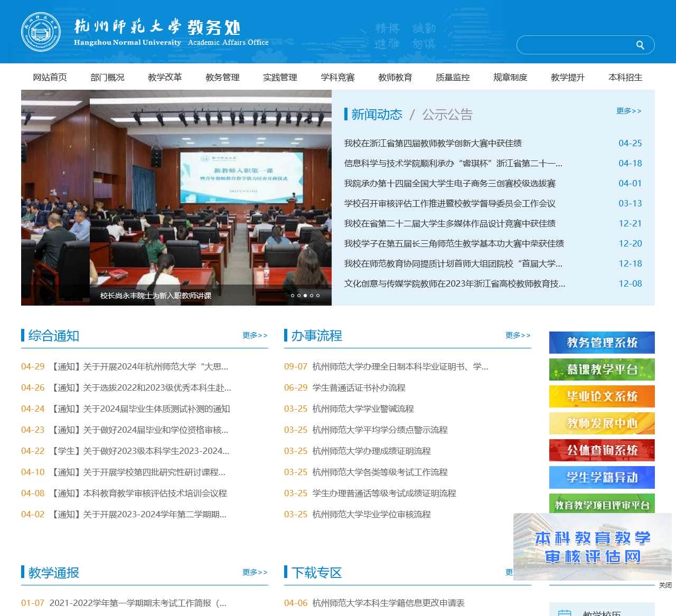Screen dimensions: 676x616
Task: Open the 公体查询系统 banner
Action: pyautogui.click(x=602, y=450)
